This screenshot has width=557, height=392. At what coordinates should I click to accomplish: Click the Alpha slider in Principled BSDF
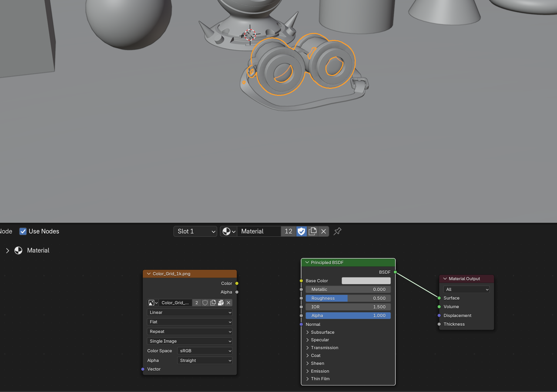(348, 315)
